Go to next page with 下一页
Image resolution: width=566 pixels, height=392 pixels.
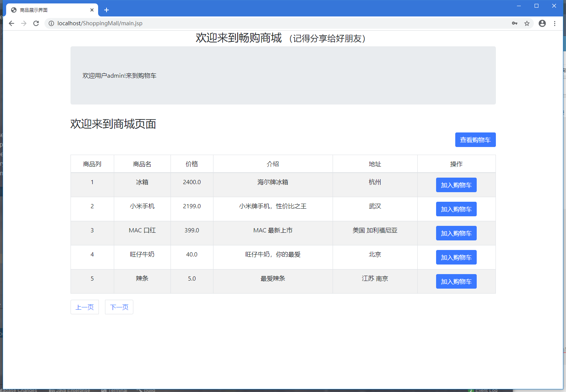(119, 307)
